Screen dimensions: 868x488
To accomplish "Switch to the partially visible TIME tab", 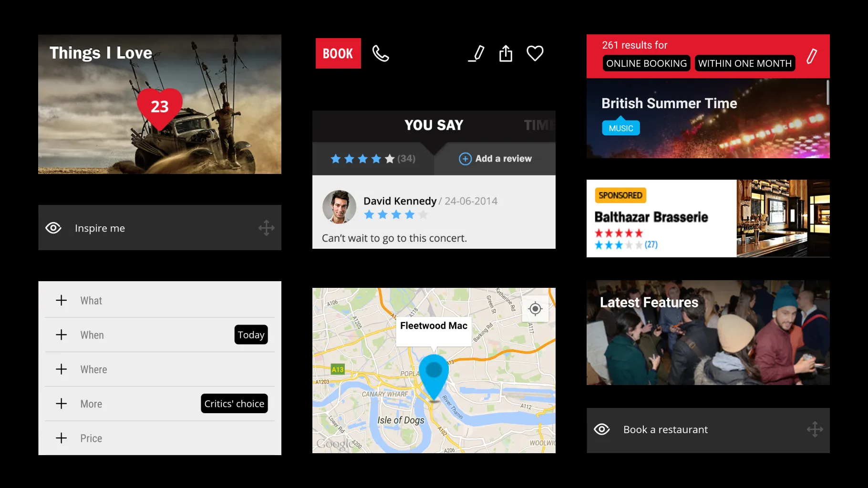I will [x=539, y=125].
